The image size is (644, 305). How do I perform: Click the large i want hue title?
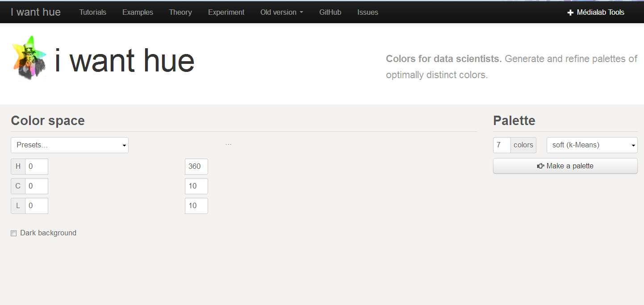(125, 60)
